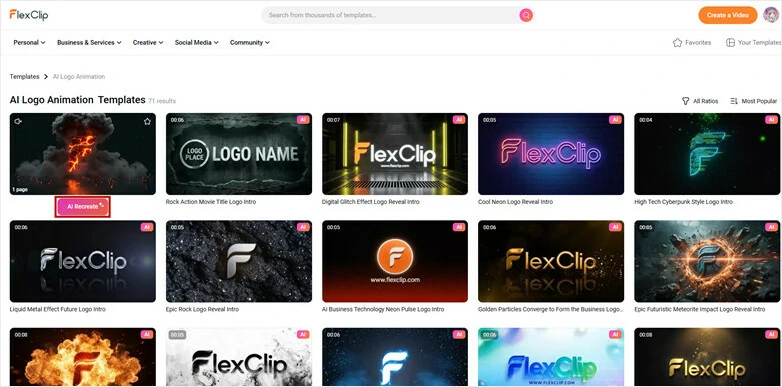Click the '71 results' count text
The height and width of the screenshot is (387, 782).
pyautogui.click(x=162, y=101)
